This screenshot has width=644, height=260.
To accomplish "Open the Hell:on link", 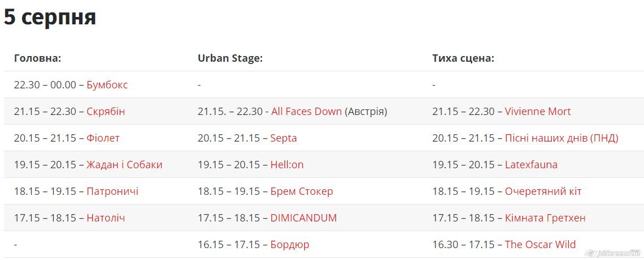I will [287, 165].
